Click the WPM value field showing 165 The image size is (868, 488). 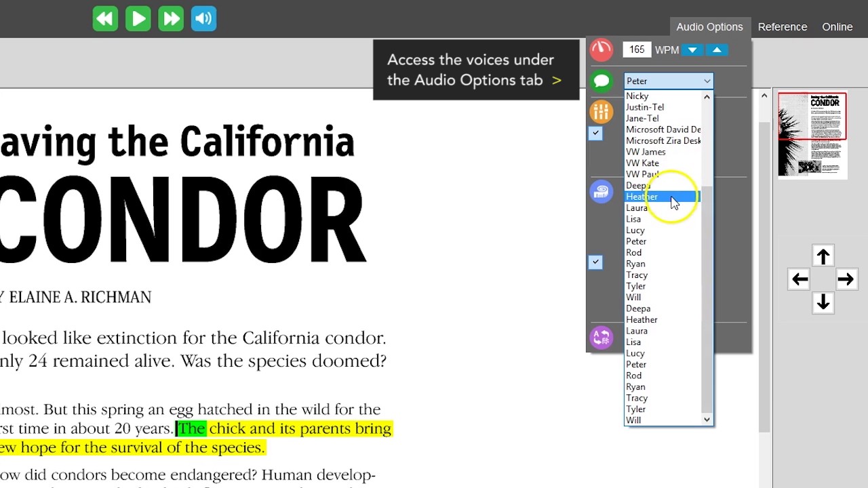point(637,49)
